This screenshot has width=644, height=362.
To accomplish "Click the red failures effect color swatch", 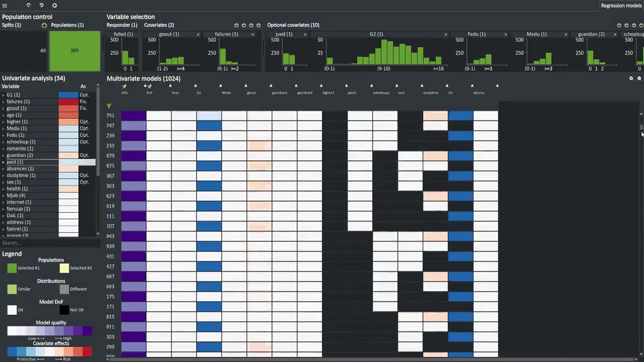I will point(68,101).
